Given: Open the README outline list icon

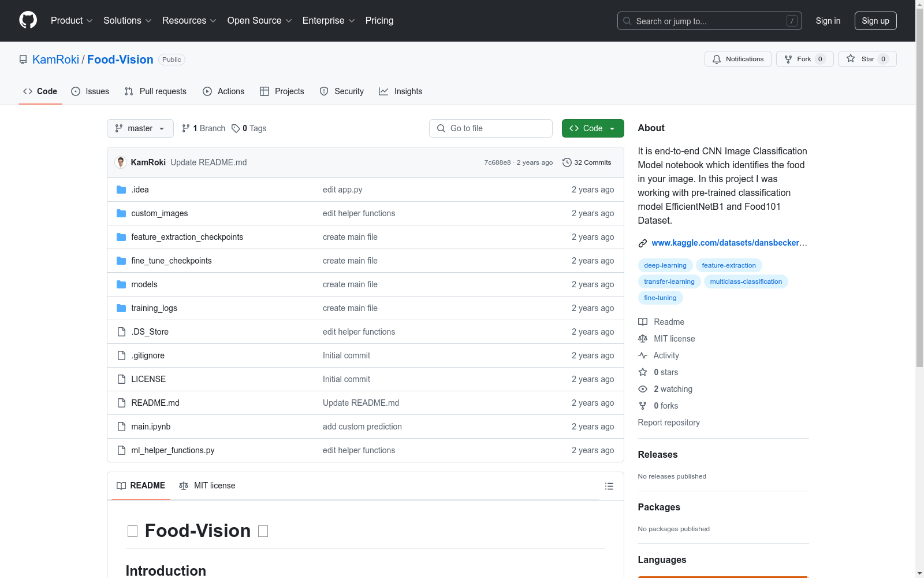Looking at the screenshot, I should (609, 486).
